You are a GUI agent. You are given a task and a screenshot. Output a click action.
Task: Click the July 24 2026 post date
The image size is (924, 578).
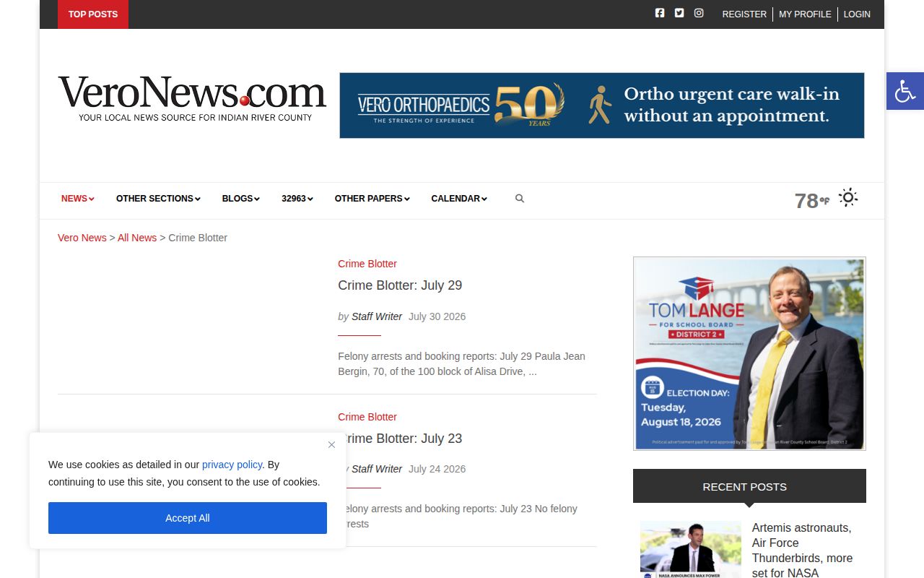[437, 469]
